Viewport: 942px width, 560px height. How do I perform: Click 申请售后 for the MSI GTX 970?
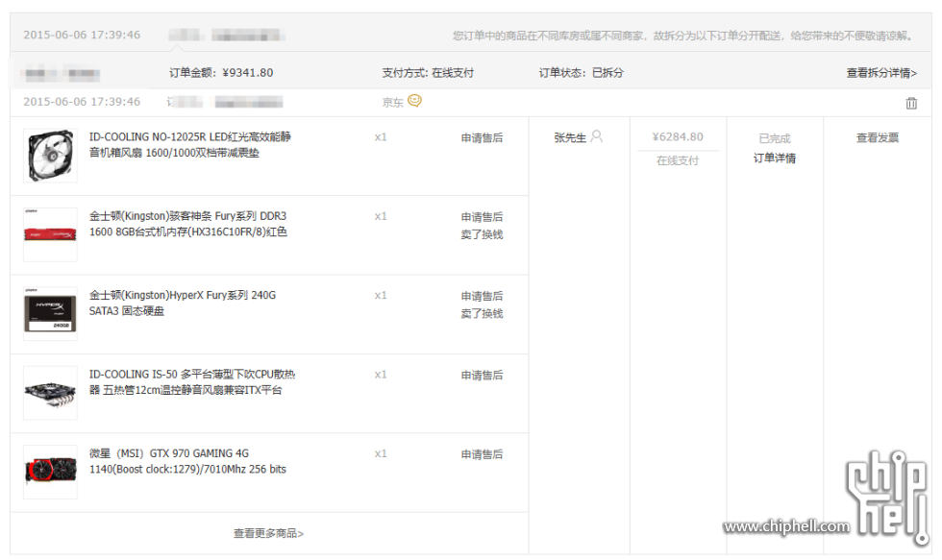pos(482,454)
